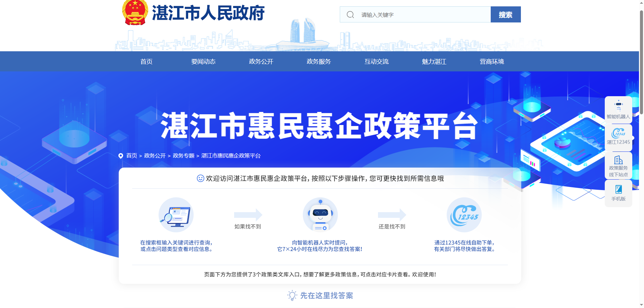This screenshot has width=644, height=308.
Task: Click the magnifier icon in search box
Action: 350,15
